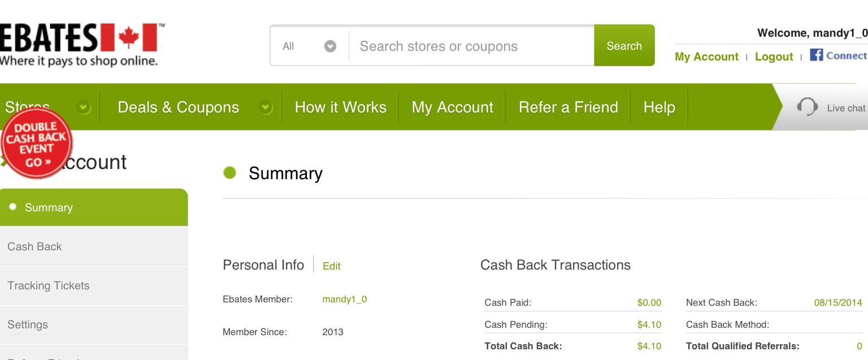Edit Personal Info
This screenshot has height=360, width=868.
tap(331, 266)
